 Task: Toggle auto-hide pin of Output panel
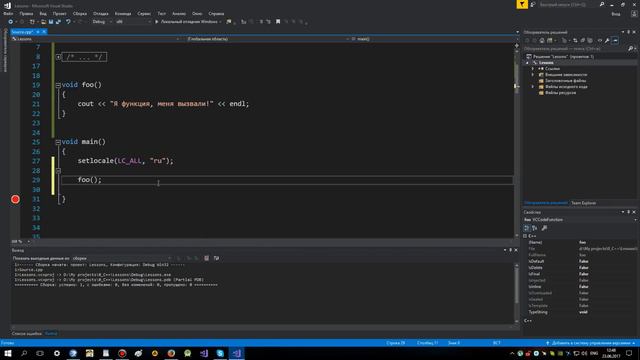(510, 250)
